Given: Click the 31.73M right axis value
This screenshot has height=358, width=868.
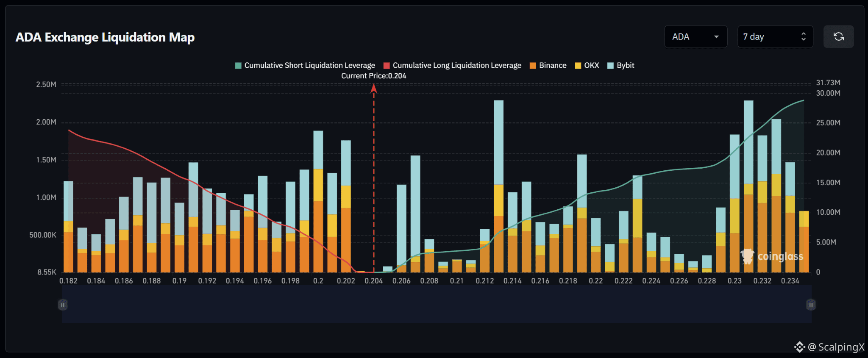Looking at the screenshot, I should pos(828,83).
